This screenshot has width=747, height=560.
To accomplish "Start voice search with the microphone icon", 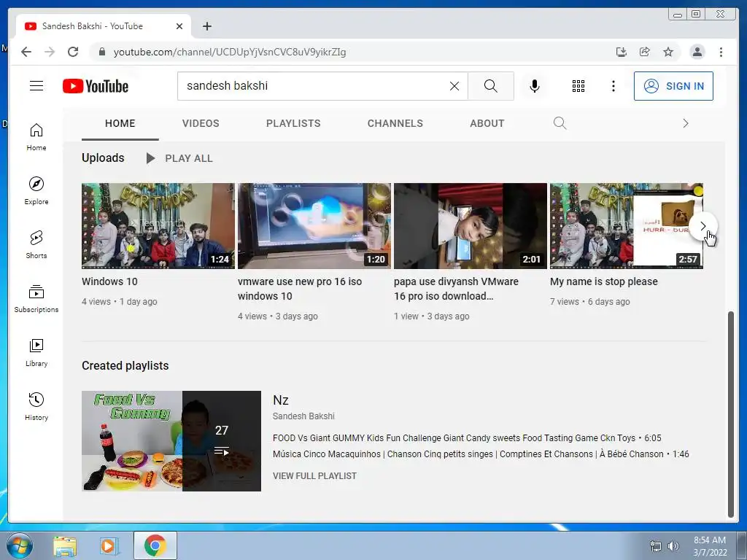I will (x=535, y=86).
